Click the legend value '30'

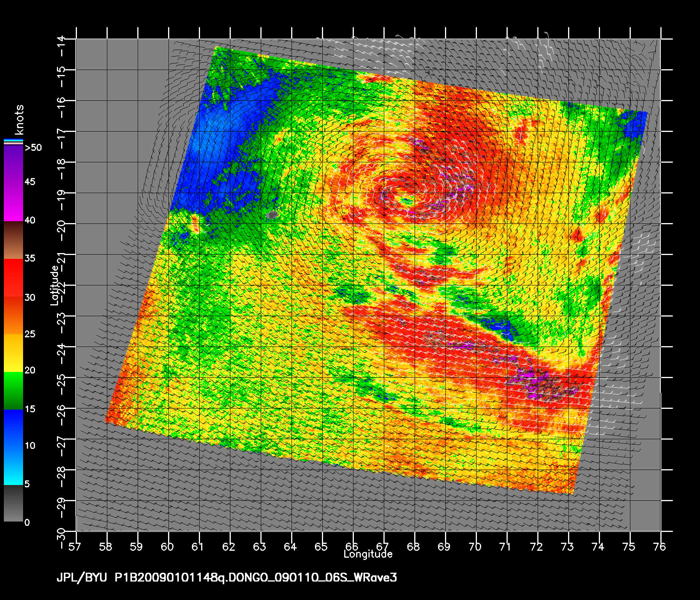click(x=30, y=297)
